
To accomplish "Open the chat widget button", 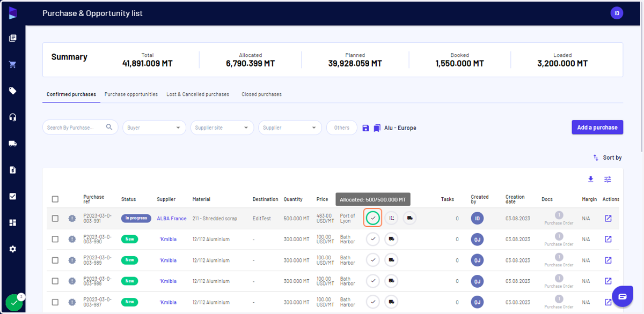I will (623, 296).
